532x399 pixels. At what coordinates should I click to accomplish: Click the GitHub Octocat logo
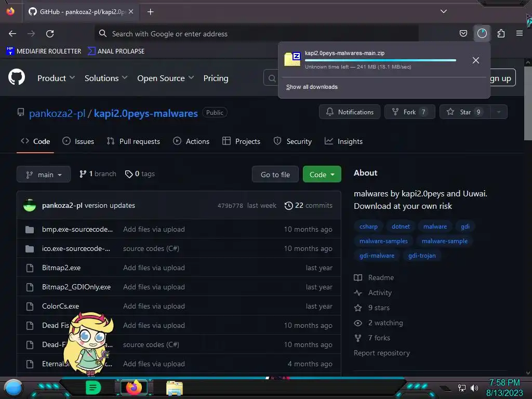[x=17, y=77]
